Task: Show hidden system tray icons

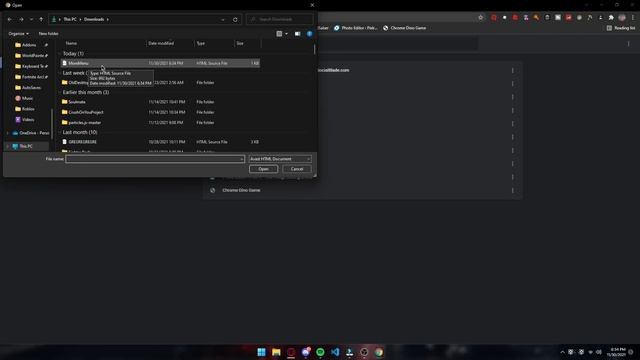Action: click(x=562, y=352)
